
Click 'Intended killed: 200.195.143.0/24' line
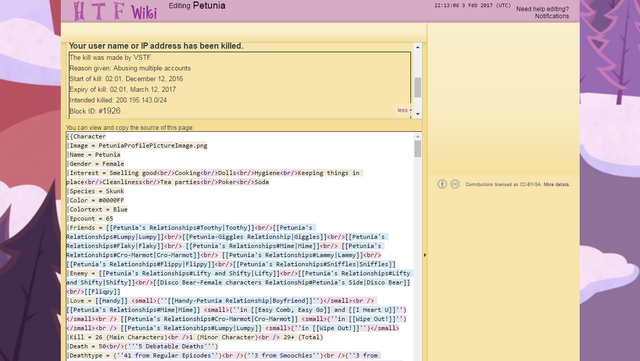pyautogui.click(x=118, y=100)
